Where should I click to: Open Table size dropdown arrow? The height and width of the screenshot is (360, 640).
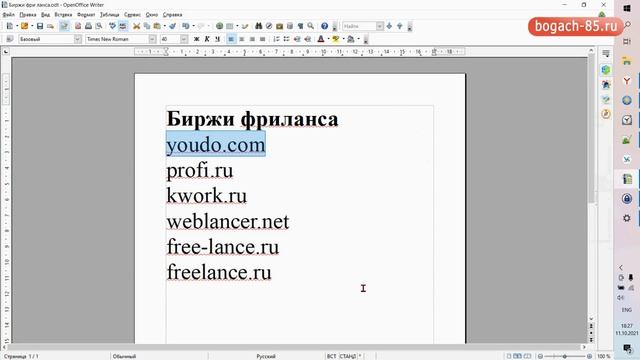pyautogui.click(x=237, y=26)
